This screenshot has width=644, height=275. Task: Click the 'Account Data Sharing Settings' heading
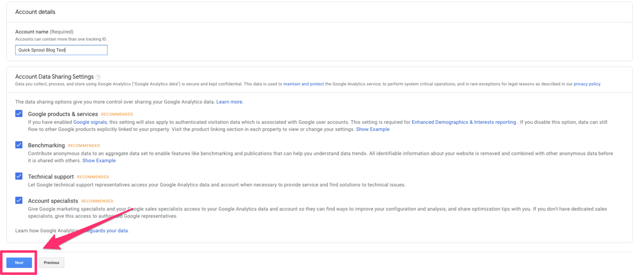pyautogui.click(x=54, y=77)
